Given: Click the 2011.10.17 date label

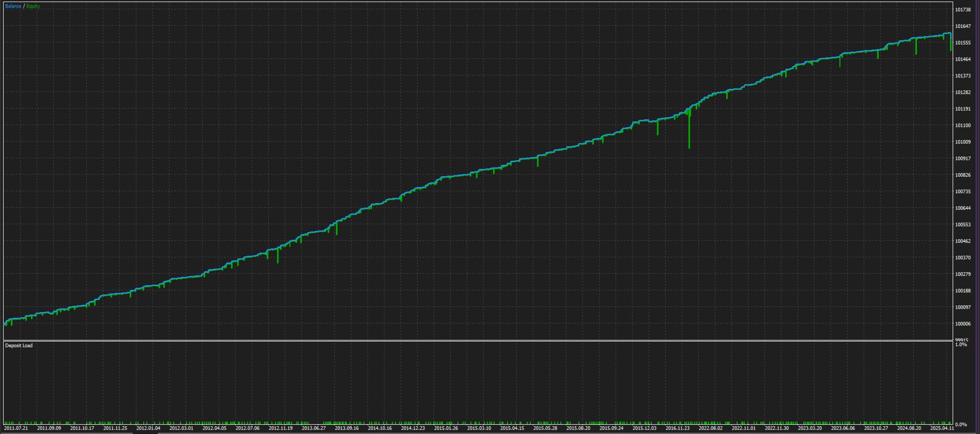Looking at the screenshot, I should coord(82,428).
